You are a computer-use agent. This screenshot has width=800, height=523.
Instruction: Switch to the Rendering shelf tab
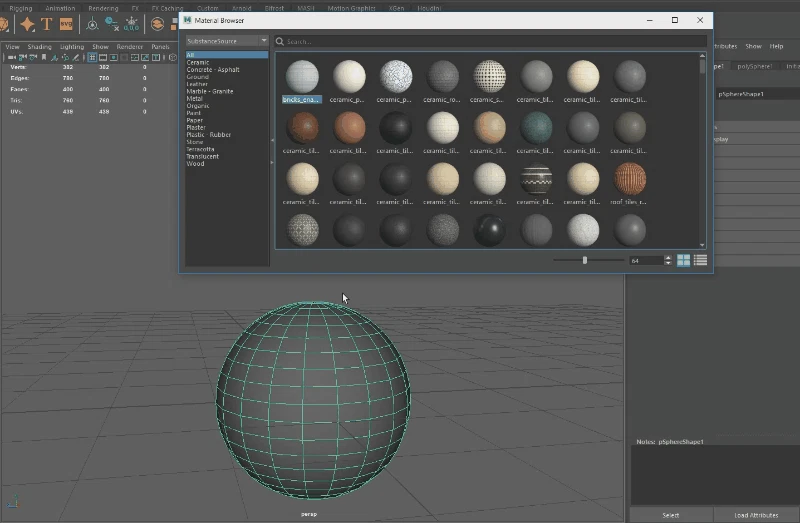103,8
